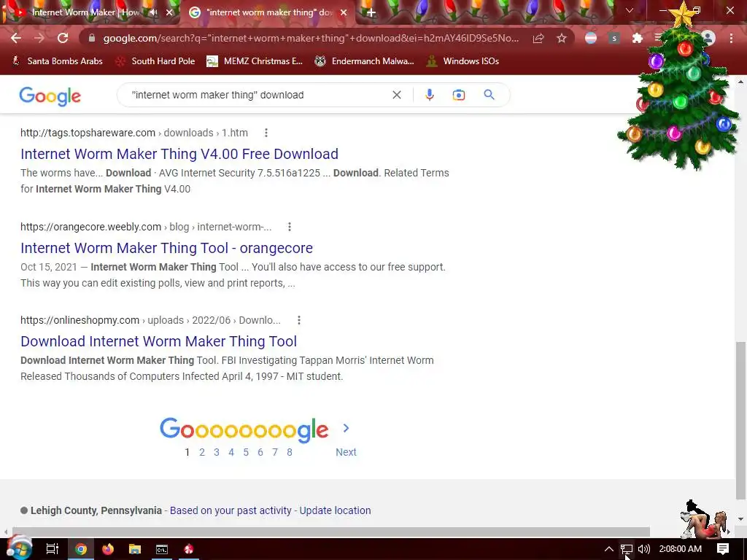Open options for the topshareware result
This screenshot has height=560, width=747.
[x=266, y=133]
